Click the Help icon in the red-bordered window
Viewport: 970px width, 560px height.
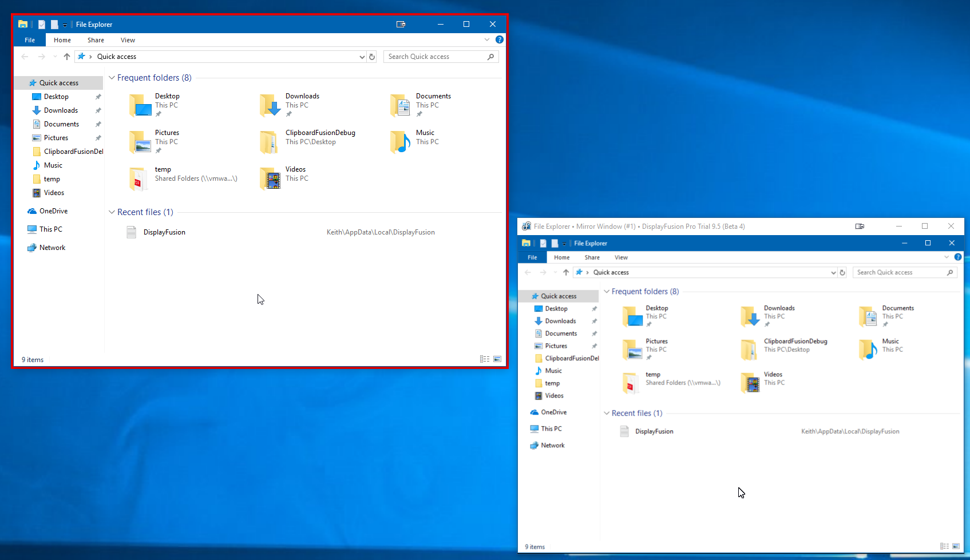[x=499, y=39]
